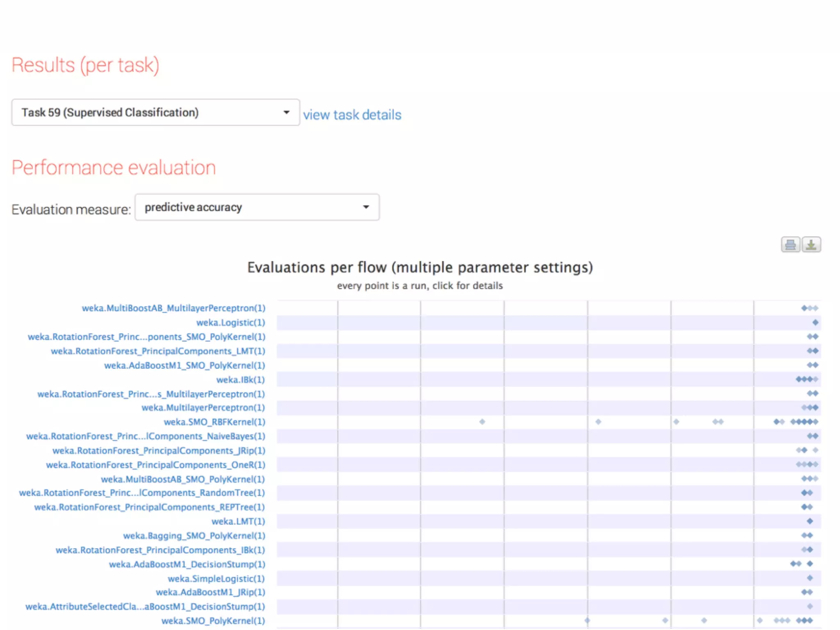Open the predictive accuracy evaluation measure dropdown

click(257, 208)
